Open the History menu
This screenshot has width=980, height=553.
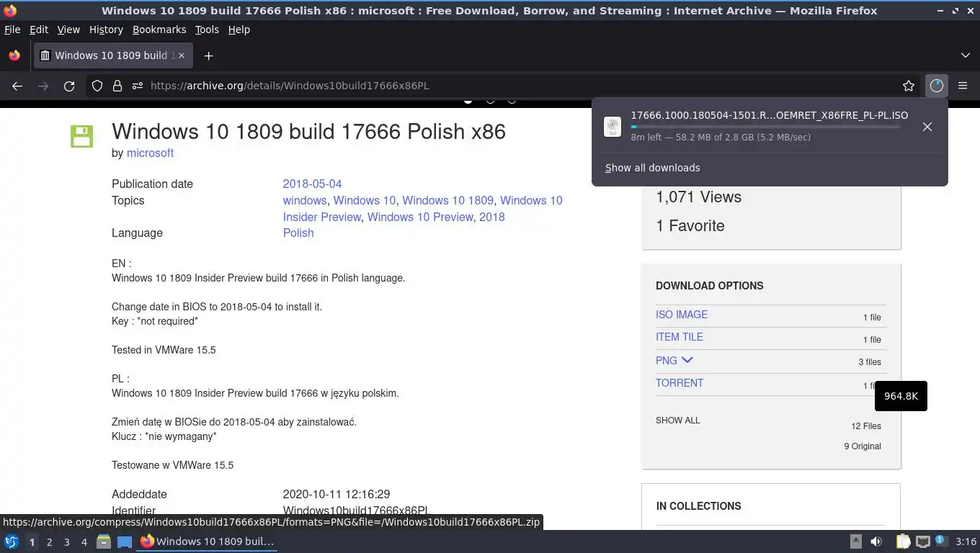106,30
